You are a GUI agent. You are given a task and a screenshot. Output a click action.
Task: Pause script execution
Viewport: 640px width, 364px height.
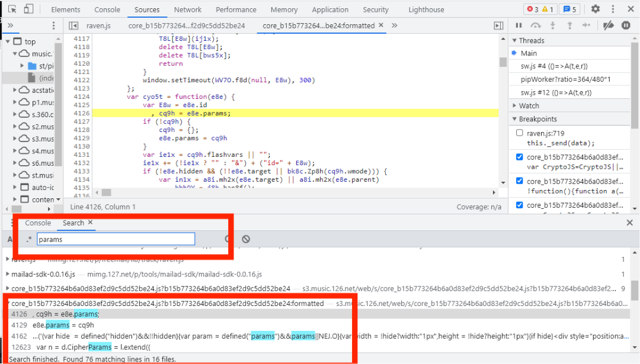click(x=519, y=25)
